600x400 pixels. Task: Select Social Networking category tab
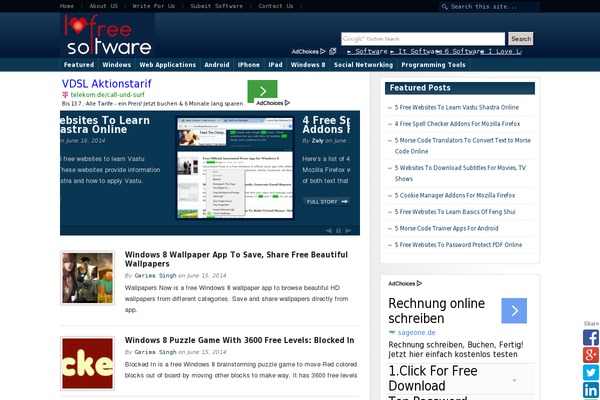point(364,65)
